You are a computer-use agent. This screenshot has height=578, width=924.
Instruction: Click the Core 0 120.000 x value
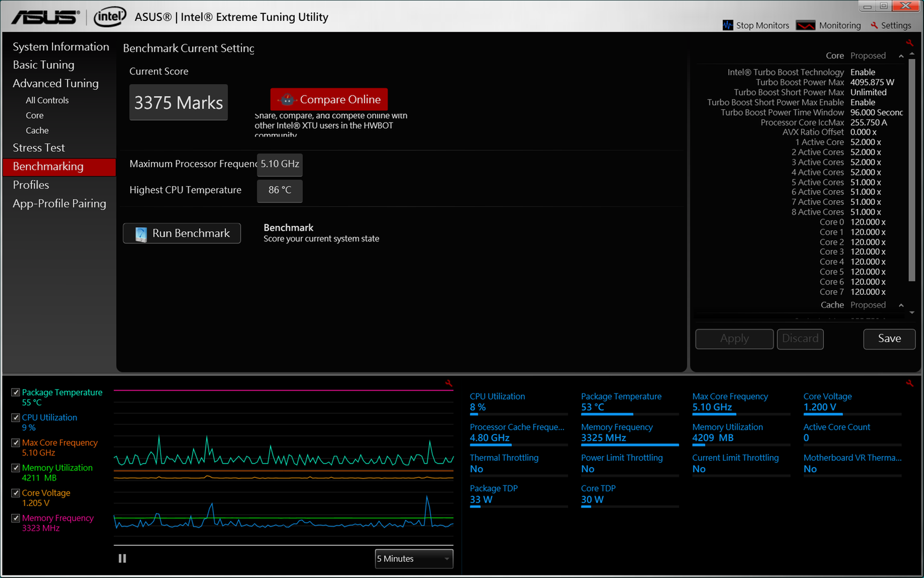coord(868,222)
